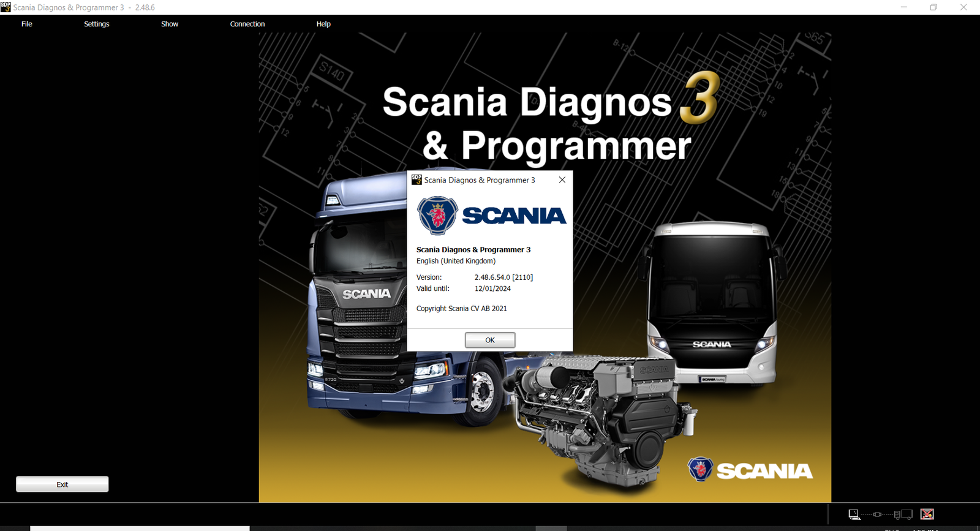Click the laptop computer status icon
Screen dimensions: 980x531
pyautogui.click(x=854, y=514)
